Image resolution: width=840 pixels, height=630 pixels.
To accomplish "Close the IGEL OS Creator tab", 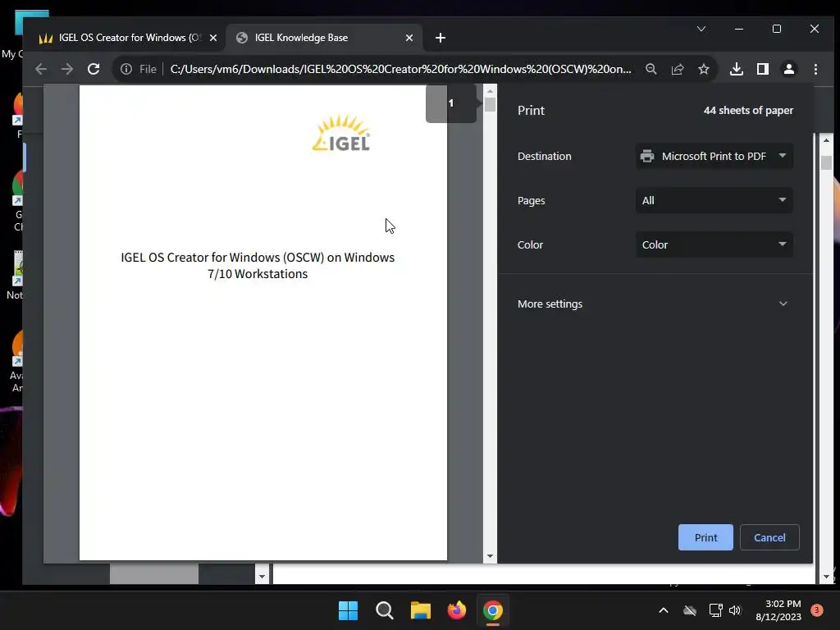I will pos(213,38).
